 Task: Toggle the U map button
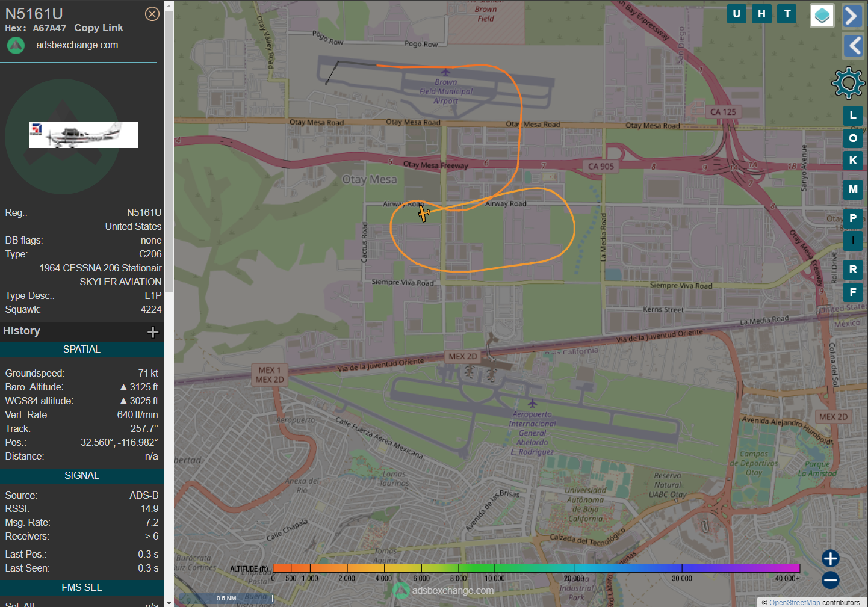coord(737,14)
